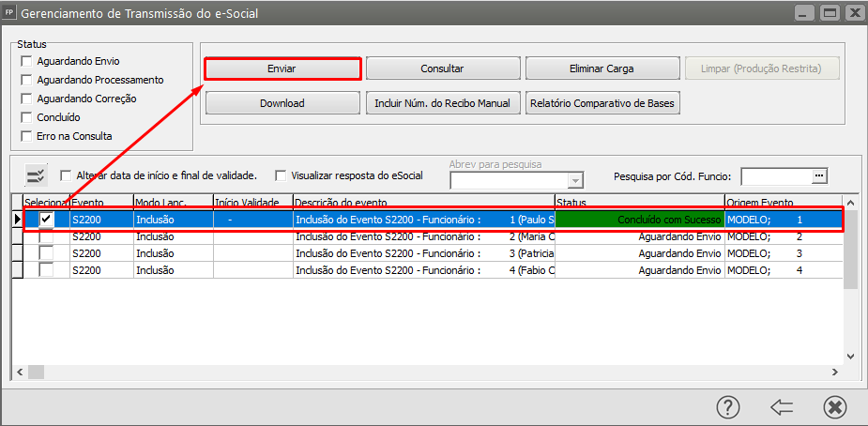Check Aguardando Processamento status filter
This screenshot has width=868, height=426.
26,80
